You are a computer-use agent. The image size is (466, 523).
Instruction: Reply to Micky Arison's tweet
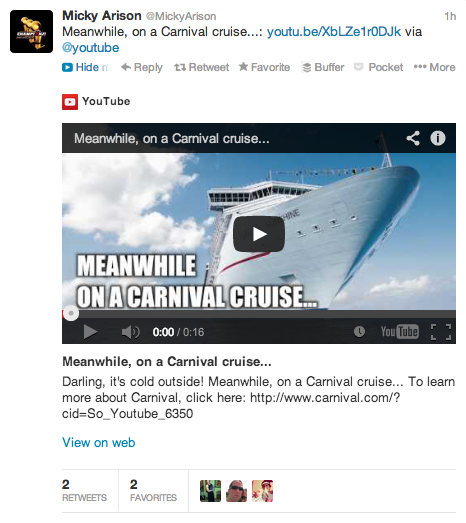tap(141, 67)
